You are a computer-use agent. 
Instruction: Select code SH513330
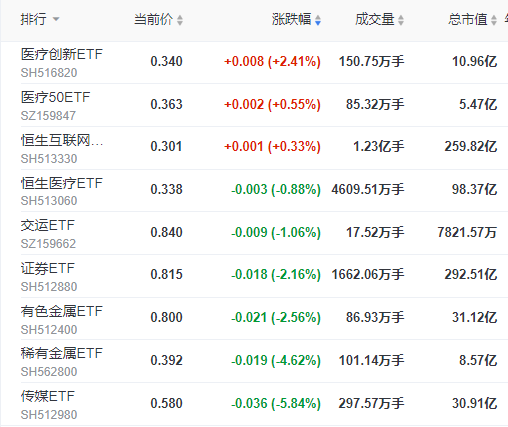(x=49, y=159)
